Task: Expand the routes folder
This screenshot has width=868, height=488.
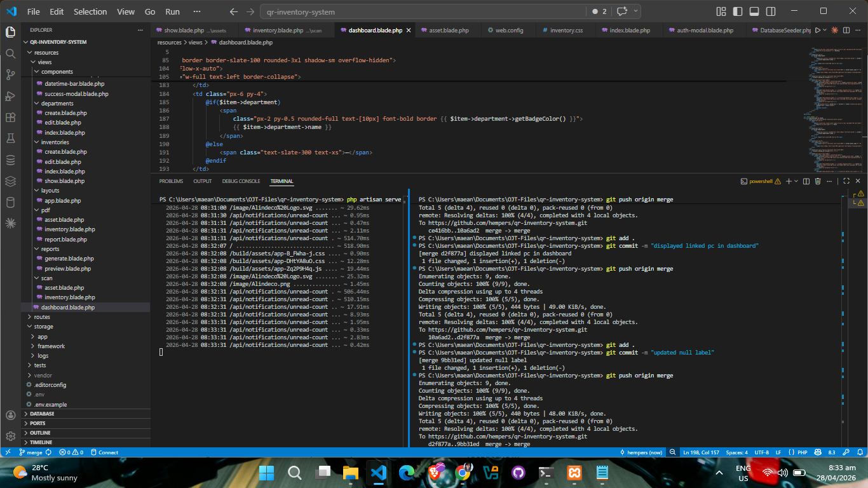Action: point(86,316)
